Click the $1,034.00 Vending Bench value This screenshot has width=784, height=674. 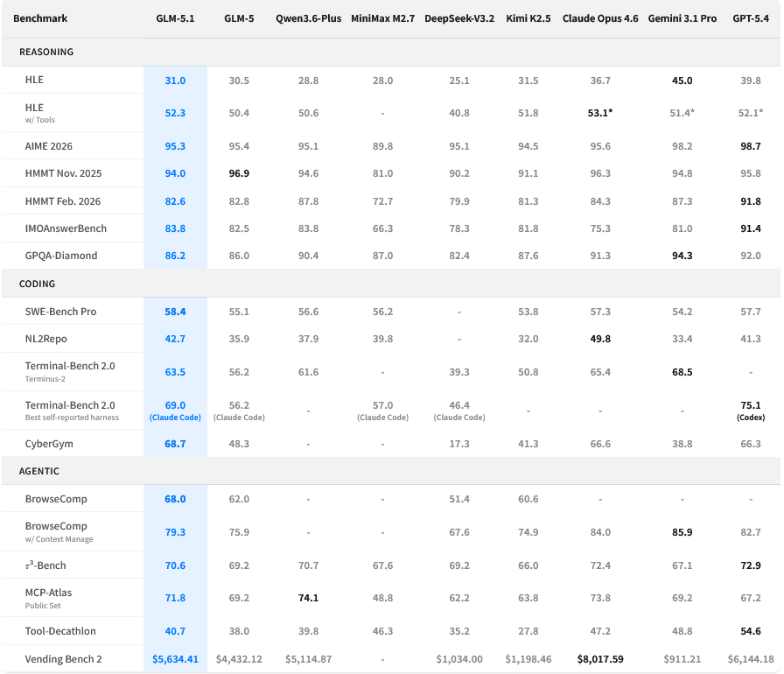pos(459,659)
